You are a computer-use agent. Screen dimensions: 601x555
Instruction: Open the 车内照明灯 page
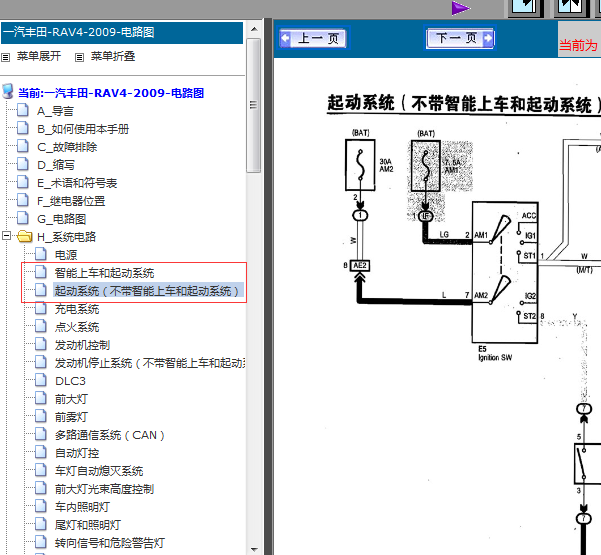tap(82, 507)
